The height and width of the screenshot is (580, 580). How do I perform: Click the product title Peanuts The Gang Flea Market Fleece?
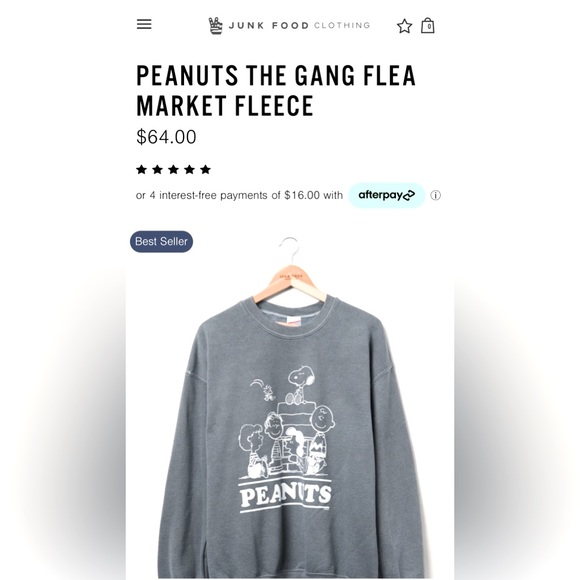click(x=276, y=91)
